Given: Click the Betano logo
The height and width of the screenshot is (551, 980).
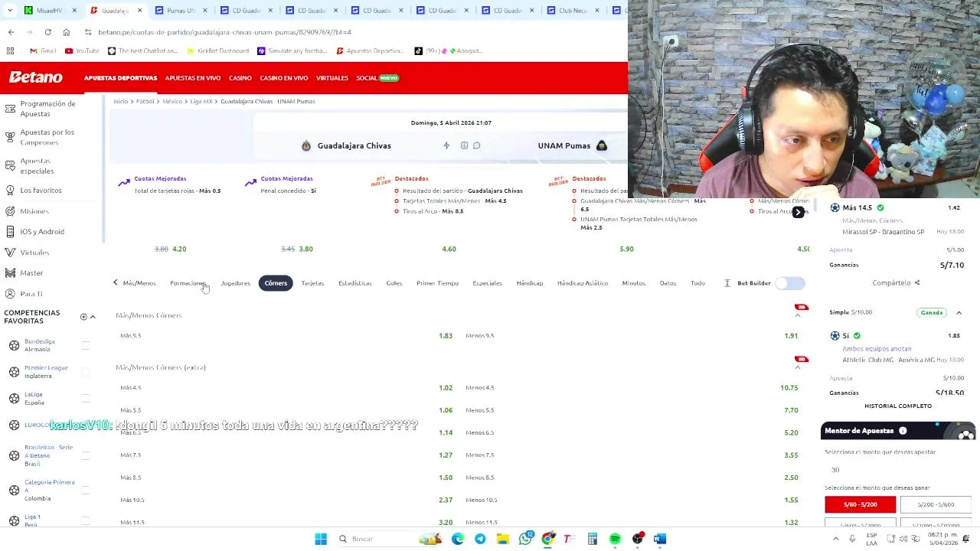Looking at the screenshot, I should 35,77.
